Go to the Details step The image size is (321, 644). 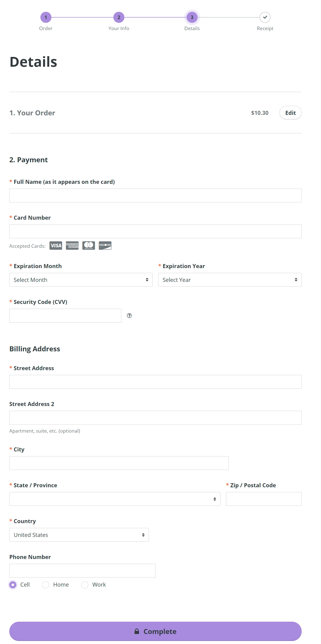click(x=192, y=18)
